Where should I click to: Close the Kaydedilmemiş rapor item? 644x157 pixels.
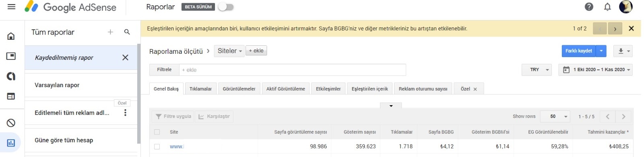tap(125, 57)
